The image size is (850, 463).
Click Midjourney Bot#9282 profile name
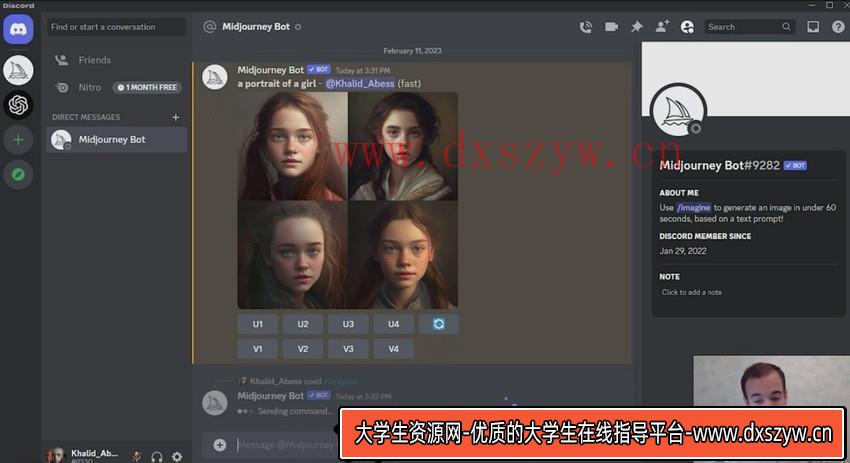[x=719, y=165]
